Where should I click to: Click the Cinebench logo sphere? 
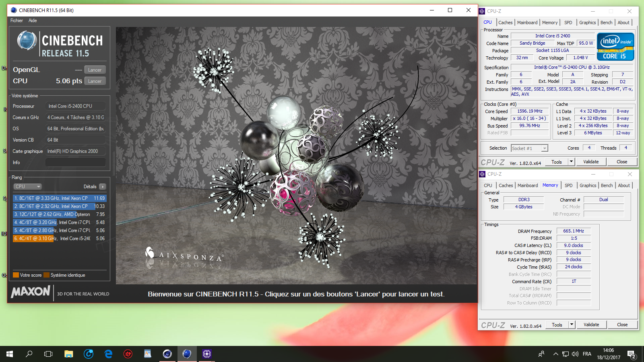pyautogui.click(x=27, y=41)
